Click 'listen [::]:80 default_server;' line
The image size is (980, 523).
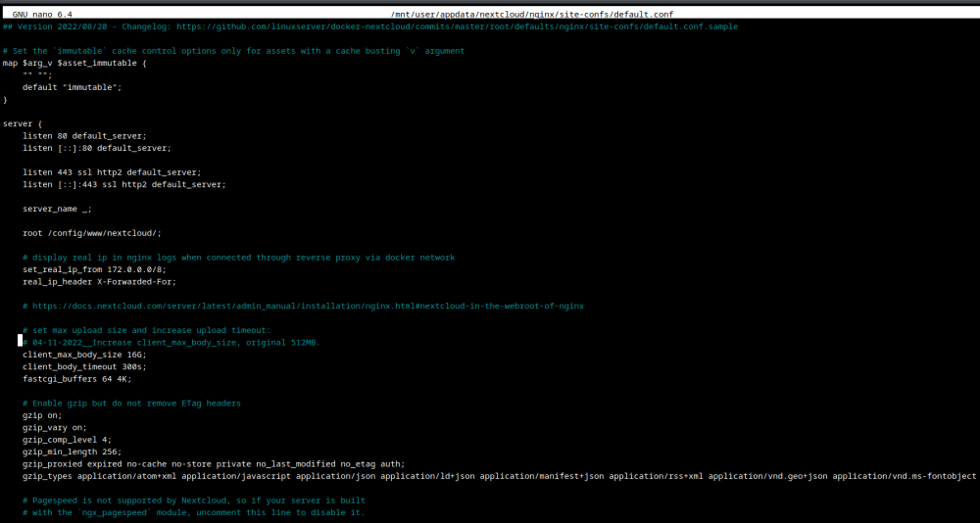tap(97, 148)
